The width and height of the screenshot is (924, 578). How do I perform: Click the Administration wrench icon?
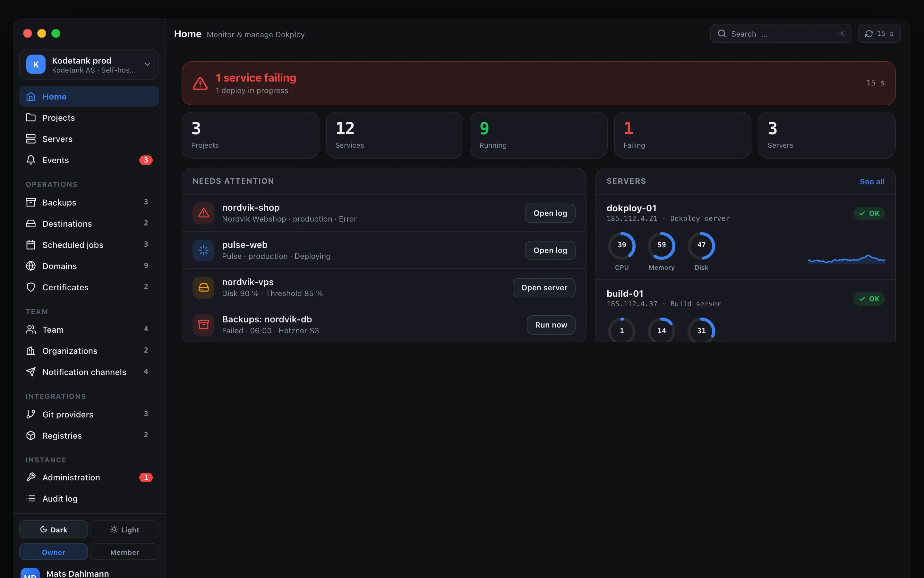(31, 477)
